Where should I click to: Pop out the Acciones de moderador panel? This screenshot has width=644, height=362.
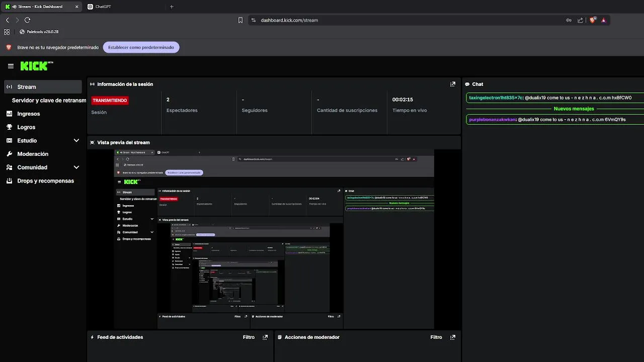point(452,337)
